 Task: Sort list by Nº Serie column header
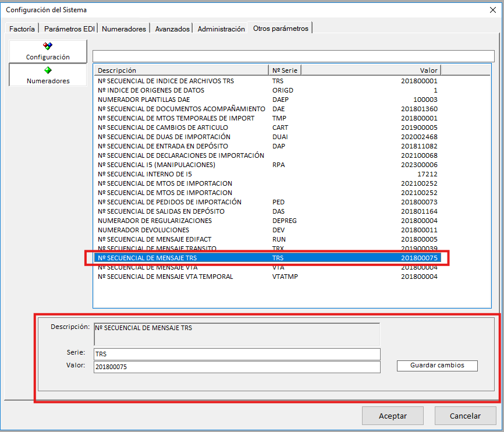[x=285, y=70]
